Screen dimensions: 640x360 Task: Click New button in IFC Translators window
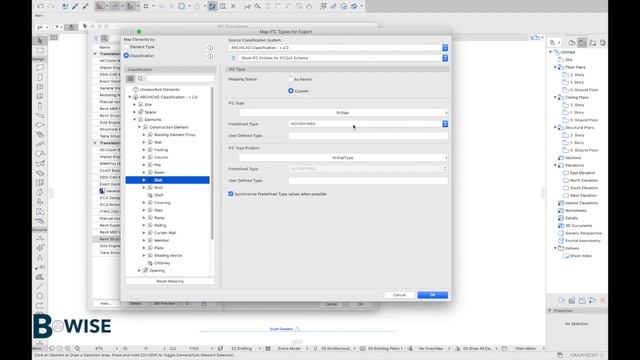tap(106, 304)
